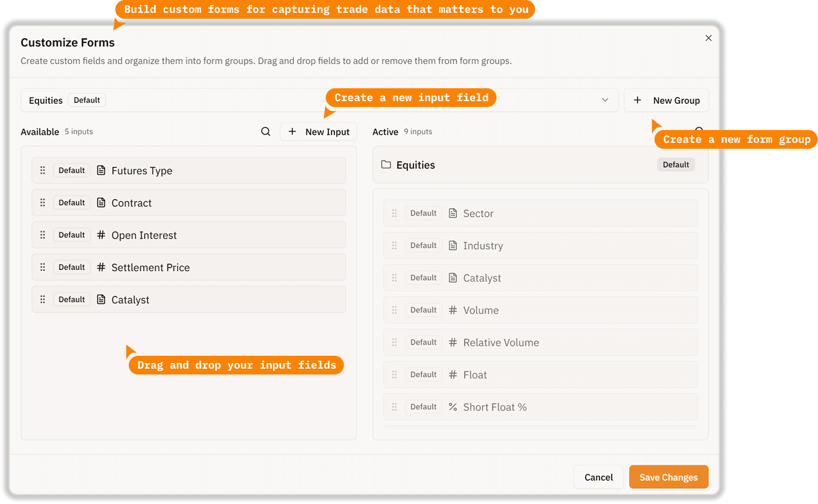Click Default tag in the group dropdown
The image size is (818, 504).
click(x=87, y=100)
